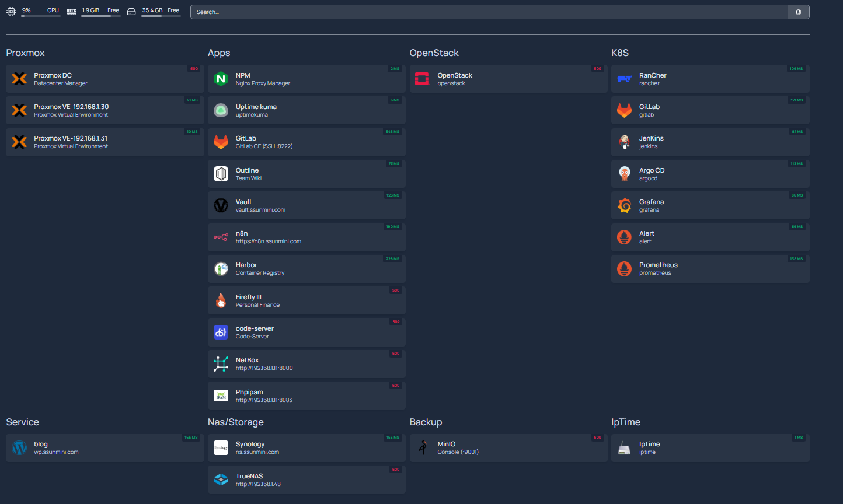This screenshot has height=504, width=843.
Task: Collapse the Proxmox group heading
Action: pos(26,53)
